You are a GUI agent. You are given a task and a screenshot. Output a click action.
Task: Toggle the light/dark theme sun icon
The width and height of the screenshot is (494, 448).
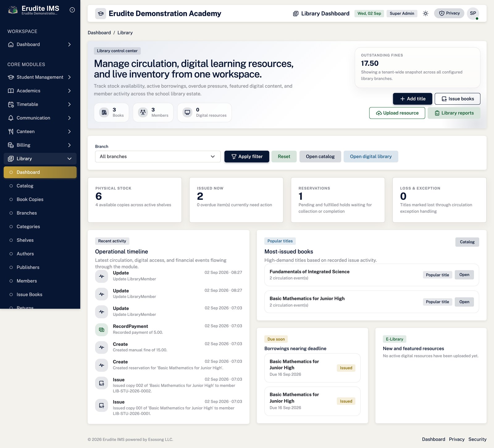point(425,13)
